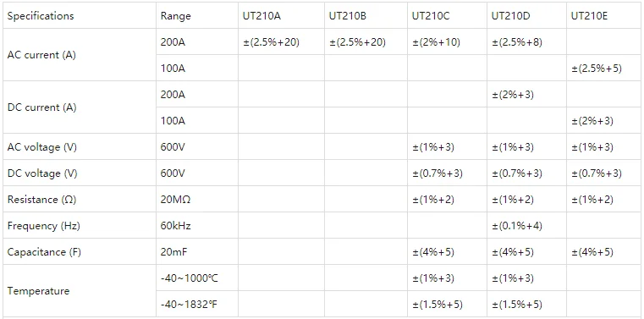Select the 20MΩ range cell
The image size is (644, 319).
(x=175, y=200)
